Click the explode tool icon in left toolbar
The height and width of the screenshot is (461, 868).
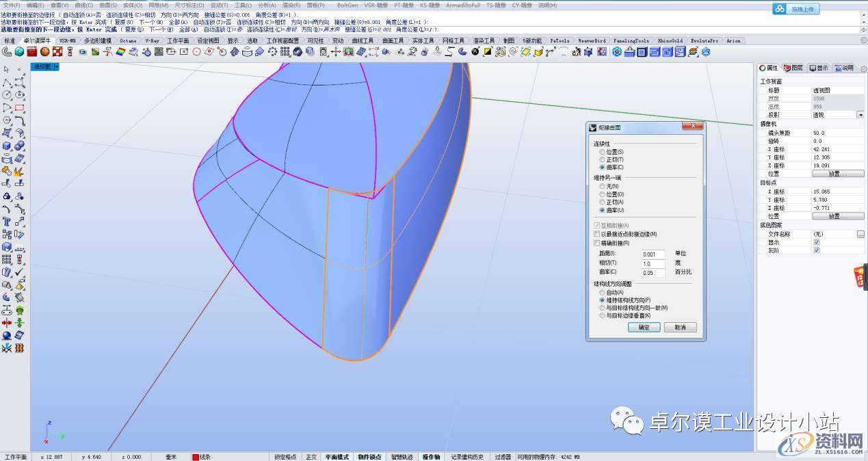pos(19,171)
